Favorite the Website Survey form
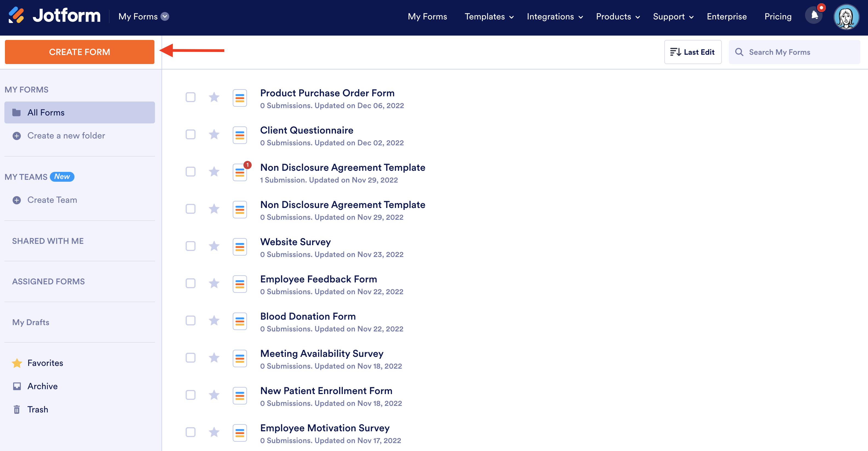This screenshot has width=868, height=451. pyautogui.click(x=214, y=246)
